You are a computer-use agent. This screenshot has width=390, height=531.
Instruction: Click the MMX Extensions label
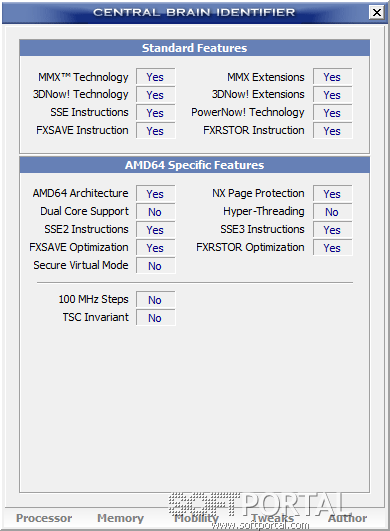click(266, 77)
